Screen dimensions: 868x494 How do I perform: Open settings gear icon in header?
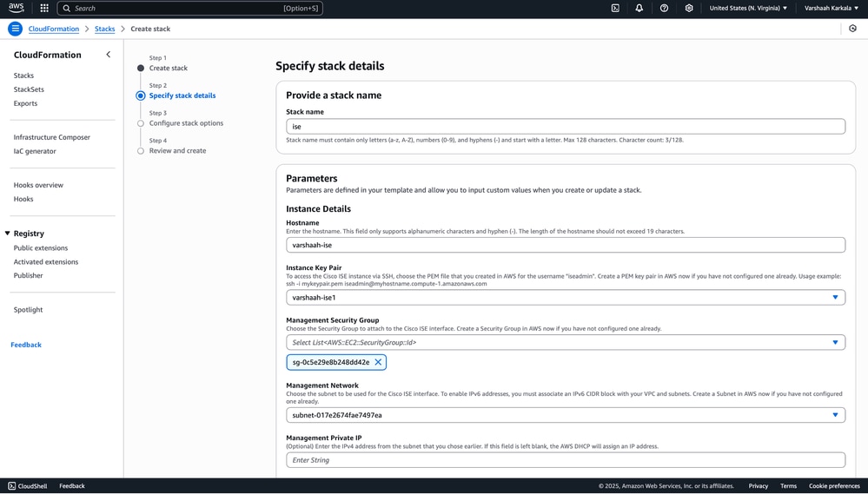point(689,9)
